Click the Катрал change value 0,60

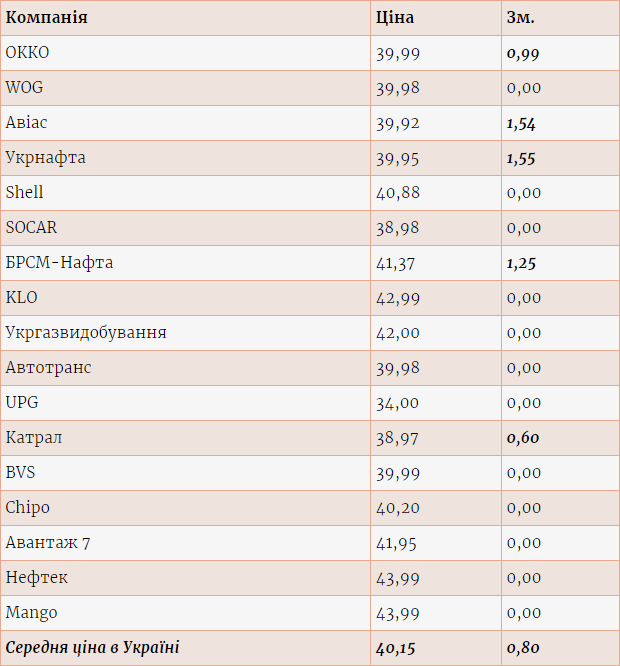tap(522, 438)
